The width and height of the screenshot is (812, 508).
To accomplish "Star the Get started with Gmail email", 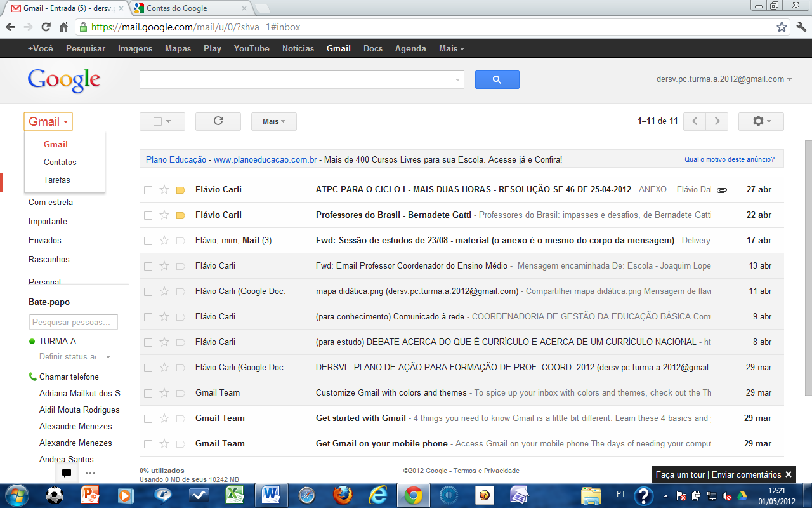I will pyautogui.click(x=164, y=418).
